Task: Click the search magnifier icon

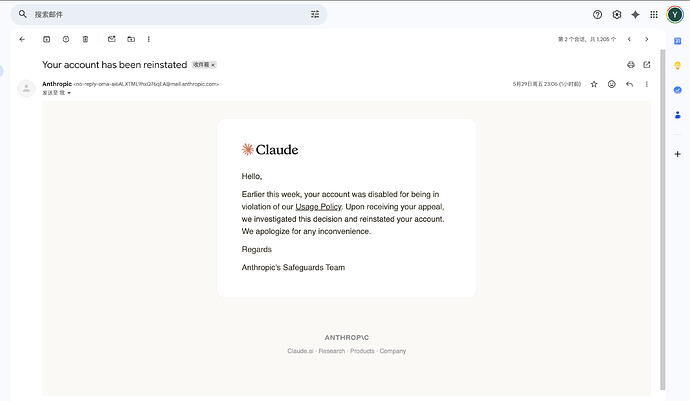Action: click(x=22, y=14)
